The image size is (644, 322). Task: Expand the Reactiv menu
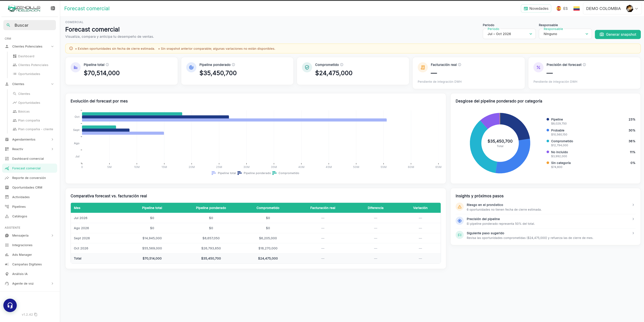(x=52, y=149)
